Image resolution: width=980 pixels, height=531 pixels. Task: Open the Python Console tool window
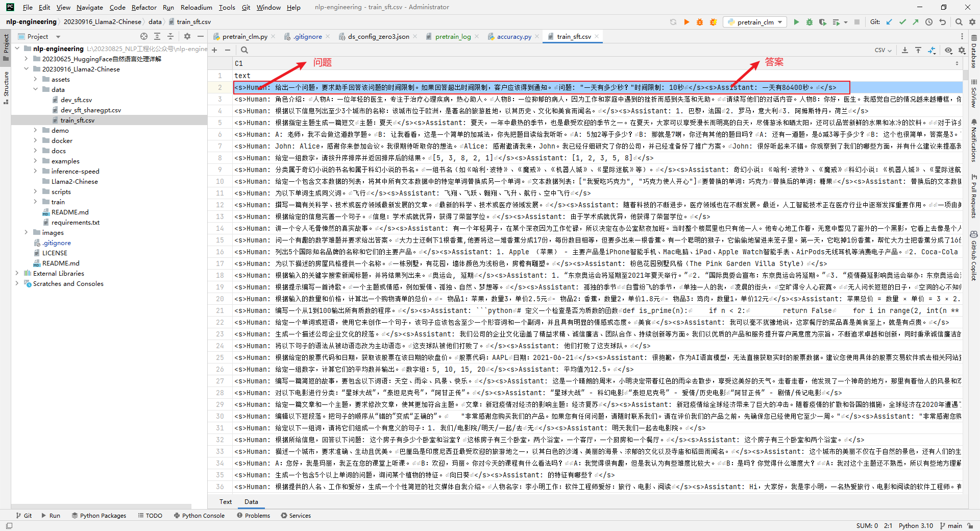point(199,515)
